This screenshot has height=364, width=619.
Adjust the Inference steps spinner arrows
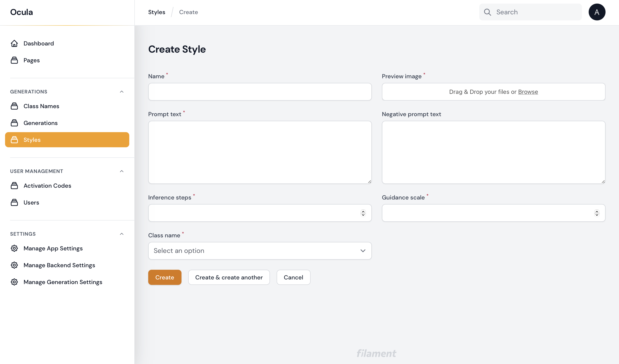click(363, 213)
